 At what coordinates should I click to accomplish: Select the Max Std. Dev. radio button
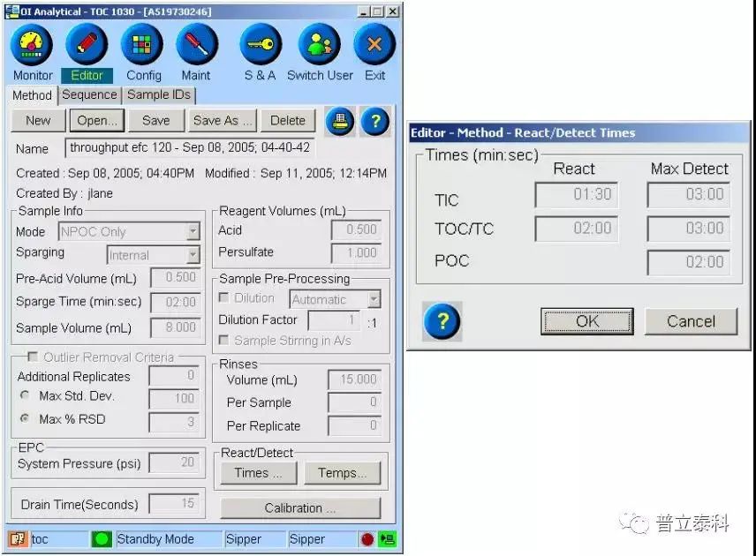click(x=25, y=395)
